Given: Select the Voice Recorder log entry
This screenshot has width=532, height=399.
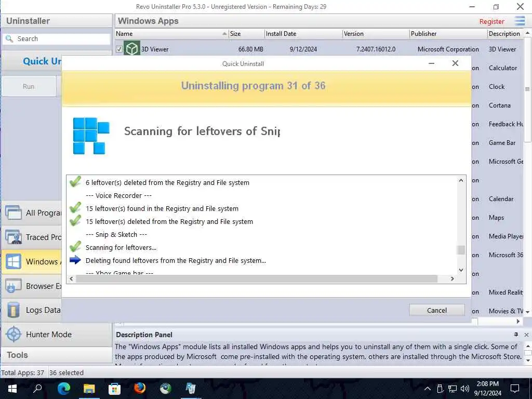Looking at the screenshot, I should 118,195.
